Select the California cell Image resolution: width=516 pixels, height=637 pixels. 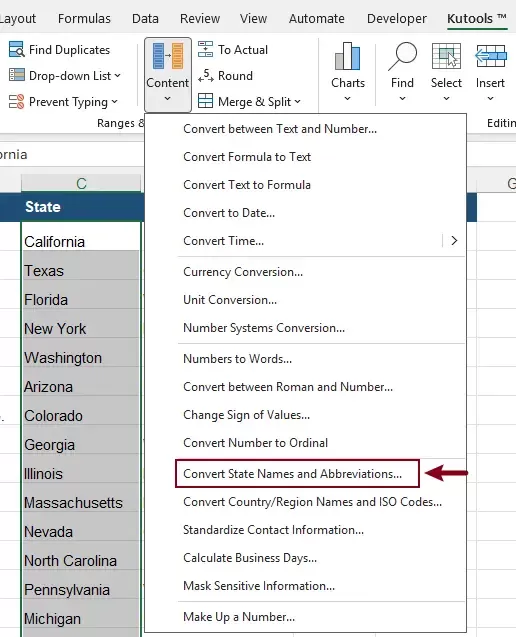pyautogui.click(x=81, y=236)
